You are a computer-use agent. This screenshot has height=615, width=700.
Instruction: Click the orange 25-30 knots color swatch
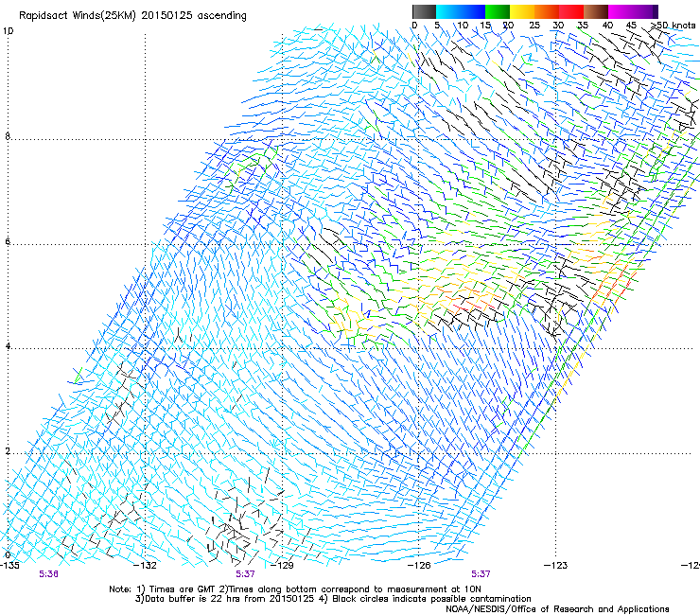547,11
